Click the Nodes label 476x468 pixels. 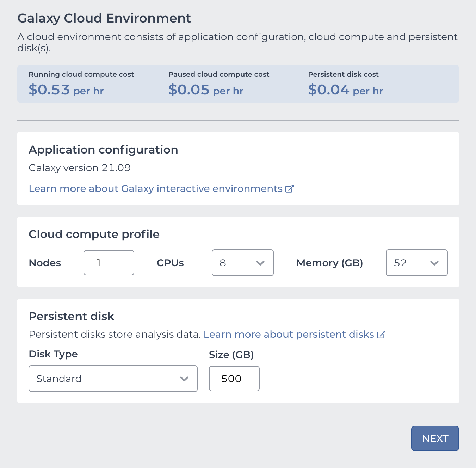tap(45, 263)
